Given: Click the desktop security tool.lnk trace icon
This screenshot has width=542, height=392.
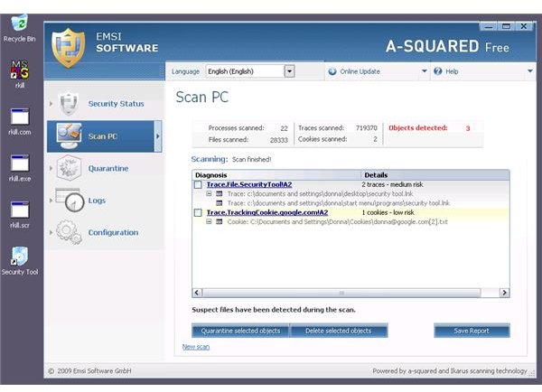Looking at the screenshot, I should (220, 194).
